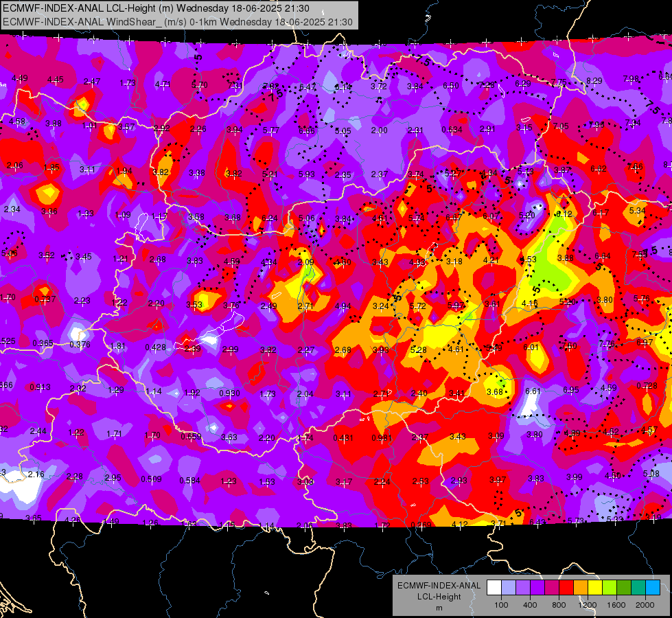The image size is (672, 618).
Task: Click the wind shear value 0.431
Action: (x=343, y=438)
